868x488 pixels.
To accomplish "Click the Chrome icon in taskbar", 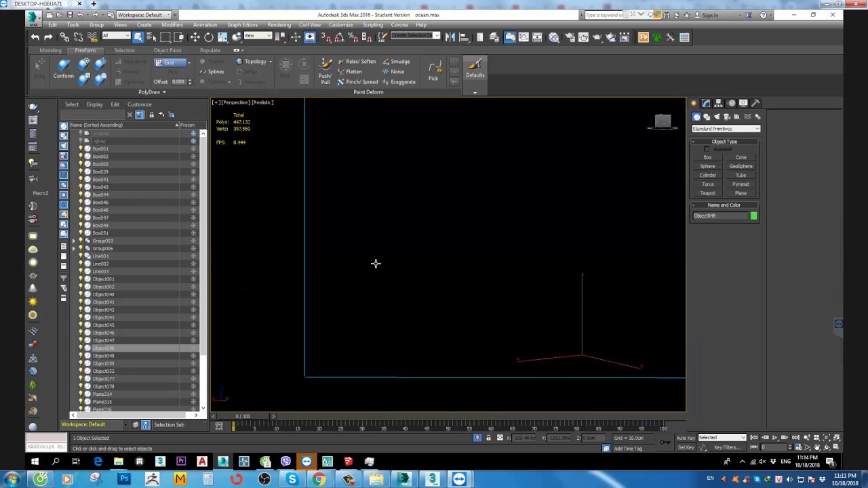I will pyautogui.click(x=319, y=479).
